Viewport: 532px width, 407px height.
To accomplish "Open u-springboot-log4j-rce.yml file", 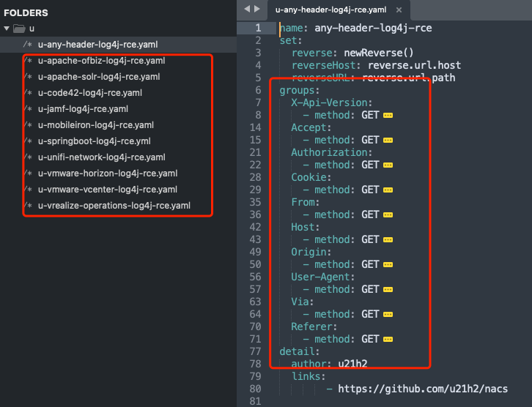I will (x=94, y=141).
